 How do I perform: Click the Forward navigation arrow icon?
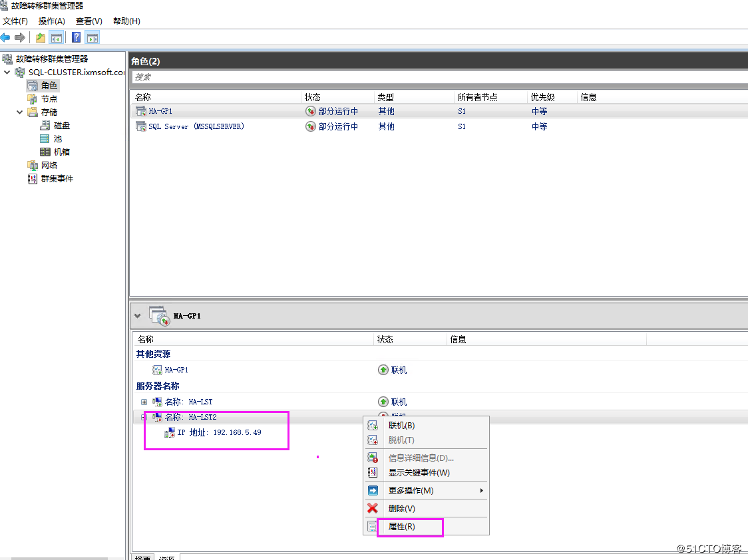tap(20, 37)
